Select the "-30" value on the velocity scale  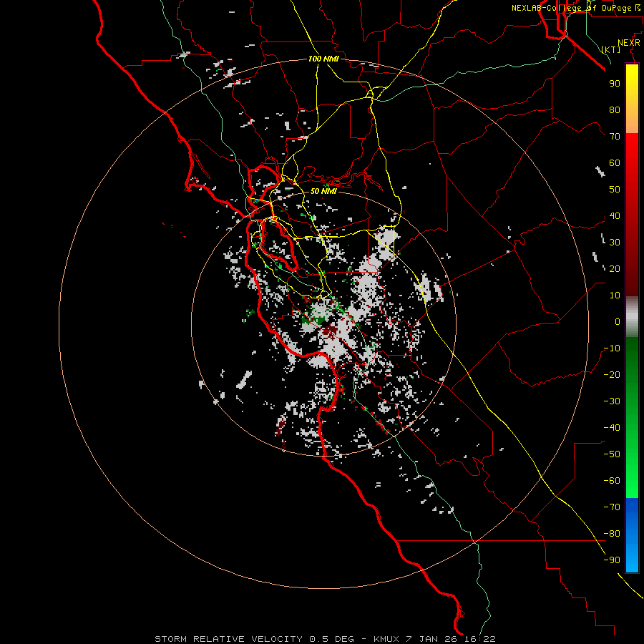pos(612,401)
